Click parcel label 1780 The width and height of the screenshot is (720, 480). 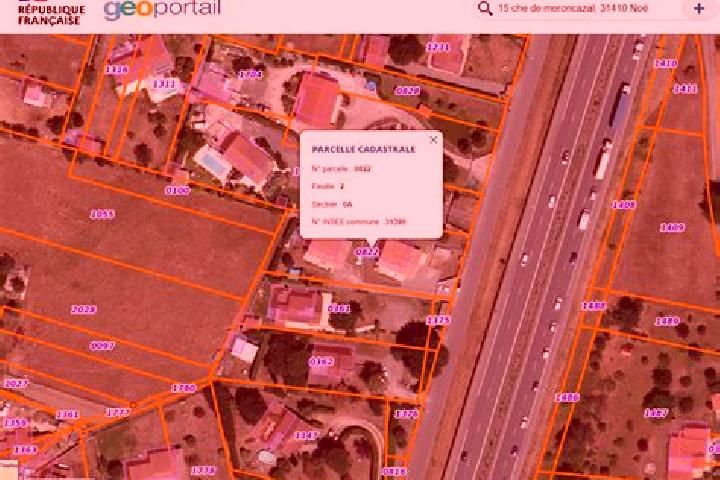coord(184,388)
